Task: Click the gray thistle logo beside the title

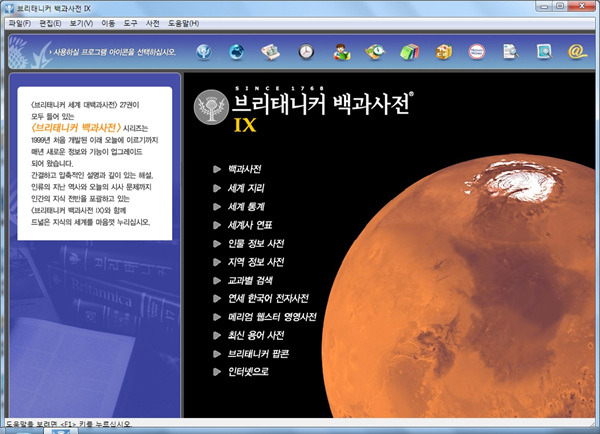Action: click(x=211, y=107)
